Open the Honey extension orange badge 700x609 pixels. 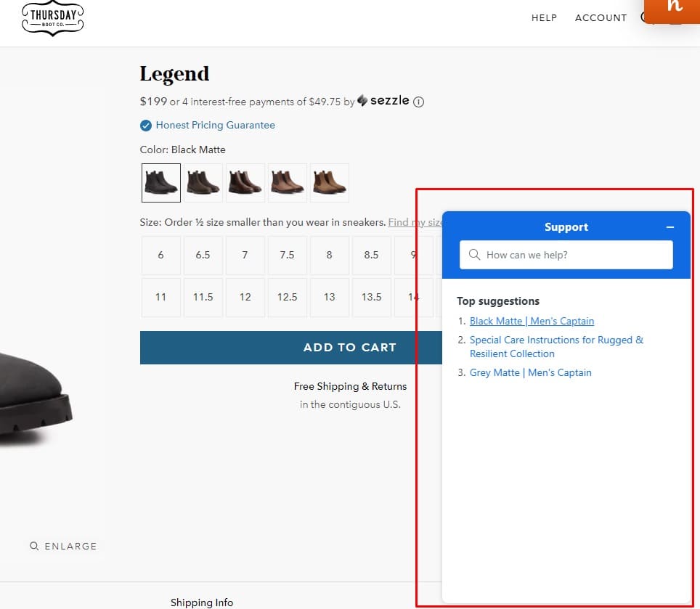(x=672, y=10)
